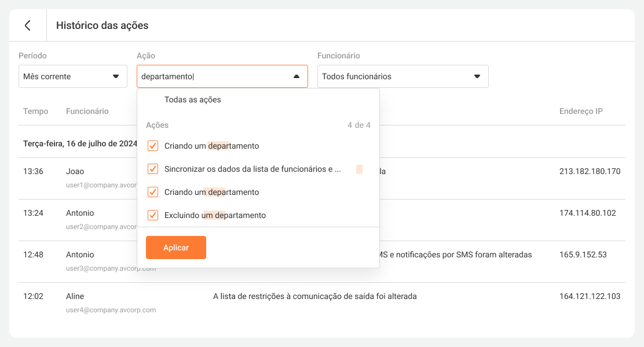Uncheck the second Criando um departamento checkbox
The height and width of the screenshot is (347, 644).
[x=153, y=192]
